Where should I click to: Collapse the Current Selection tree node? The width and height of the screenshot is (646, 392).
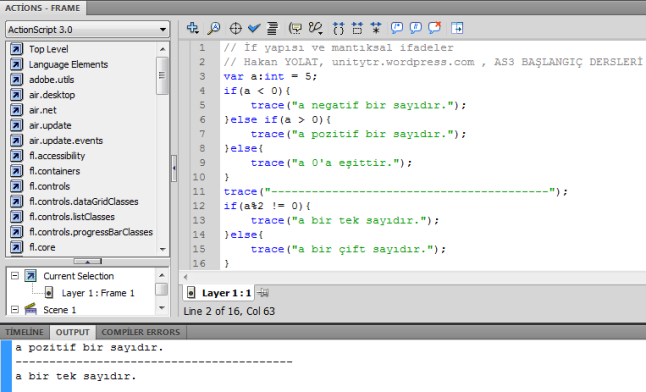pos(15,276)
